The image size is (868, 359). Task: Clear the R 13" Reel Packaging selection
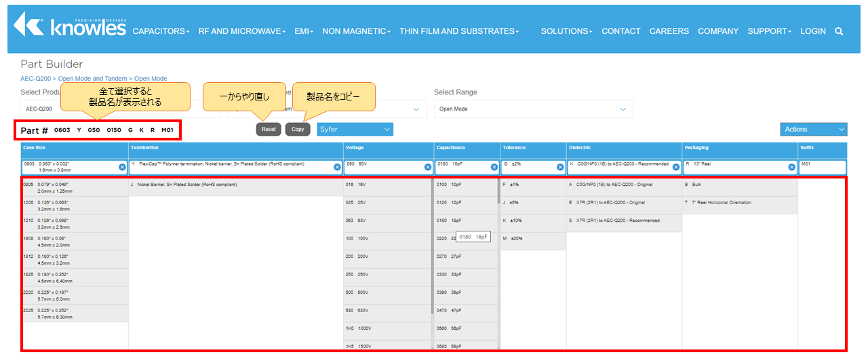[791, 167]
